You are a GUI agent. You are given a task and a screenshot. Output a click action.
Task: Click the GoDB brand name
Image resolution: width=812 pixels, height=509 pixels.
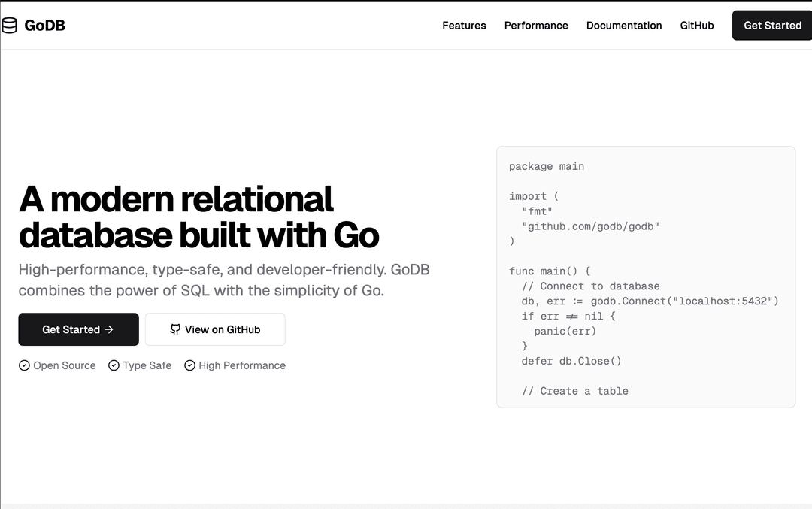(x=44, y=26)
